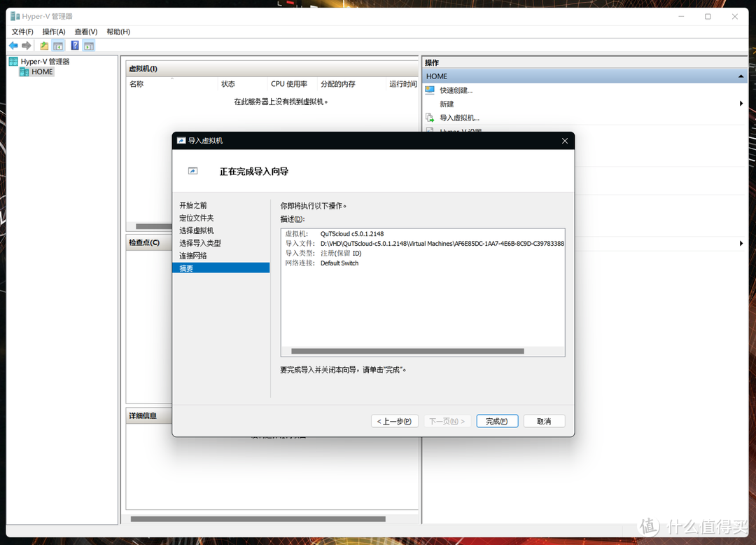Click the center pane bottom horizontal scrollbar

tap(258, 519)
